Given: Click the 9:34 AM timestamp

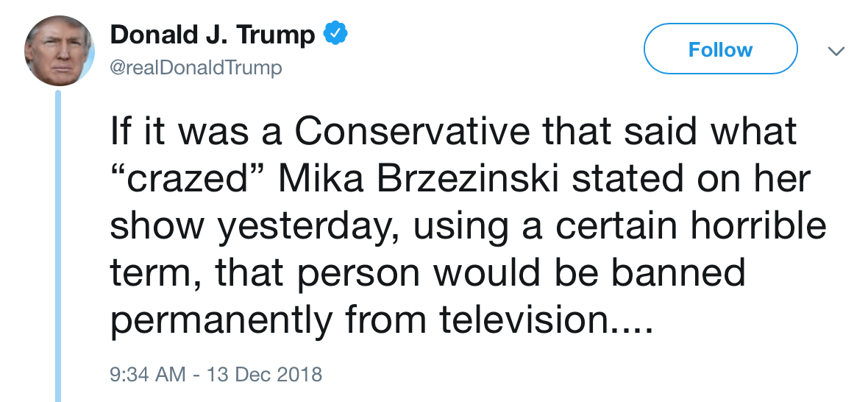Looking at the screenshot, I should coord(147,374).
